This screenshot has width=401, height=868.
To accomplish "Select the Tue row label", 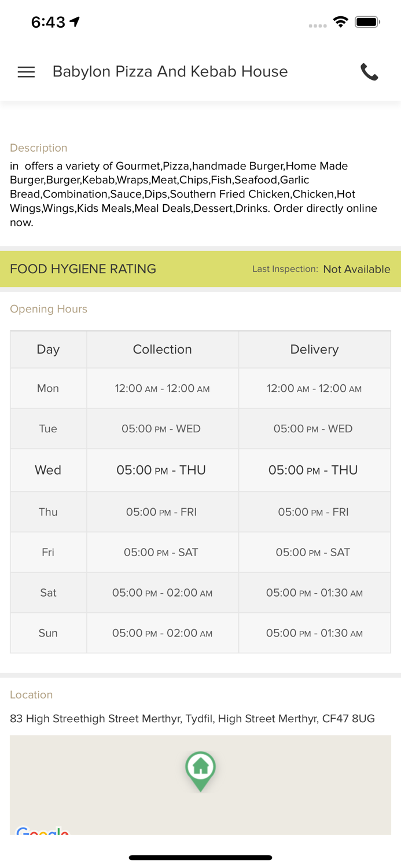I will click(48, 429).
